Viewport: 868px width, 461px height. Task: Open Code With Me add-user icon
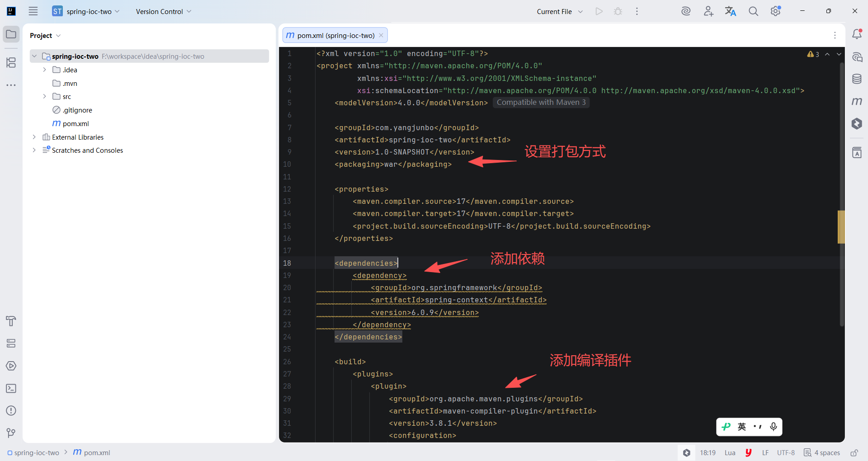click(x=708, y=11)
